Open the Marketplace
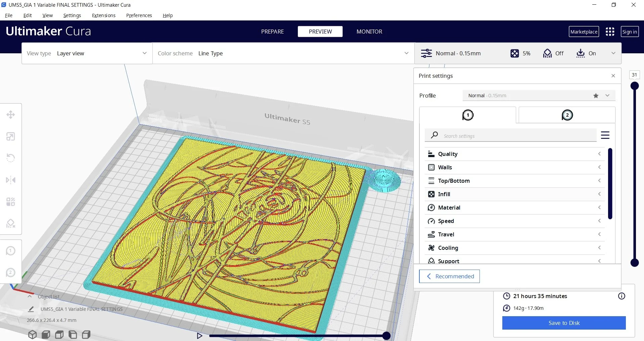The width and height of the screenshot is (644, 341). point(584,32)
